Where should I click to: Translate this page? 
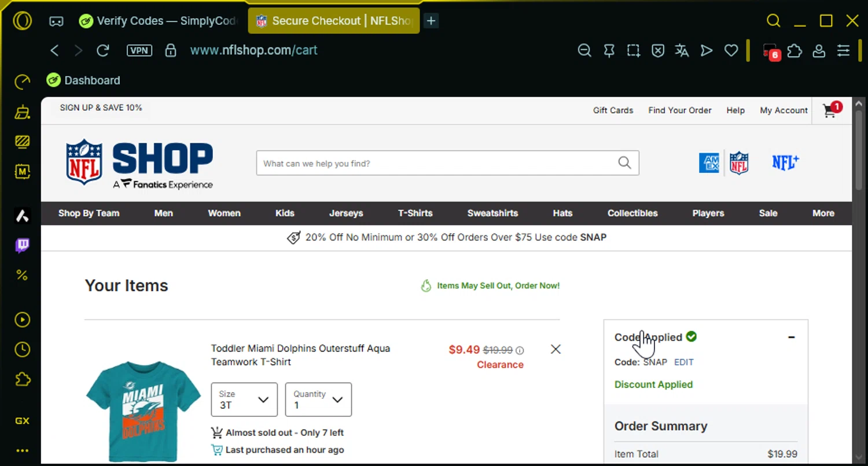coord(682,51)
